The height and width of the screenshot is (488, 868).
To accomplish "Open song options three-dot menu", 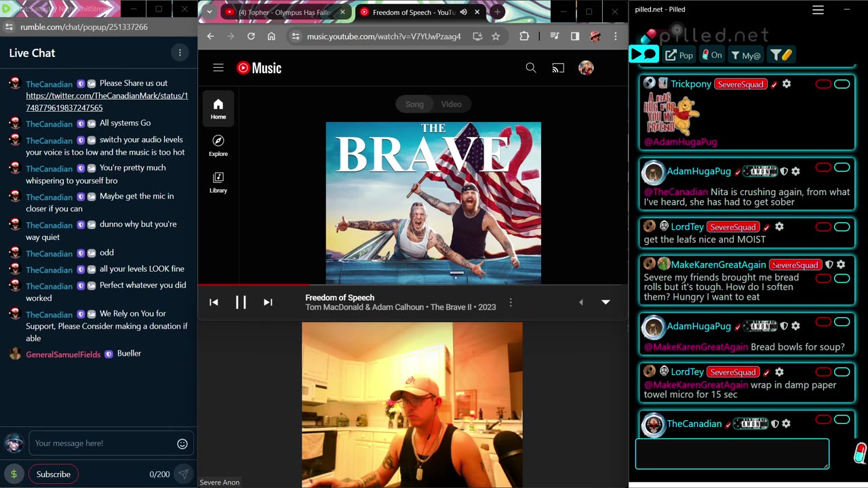I will [511, 302].
